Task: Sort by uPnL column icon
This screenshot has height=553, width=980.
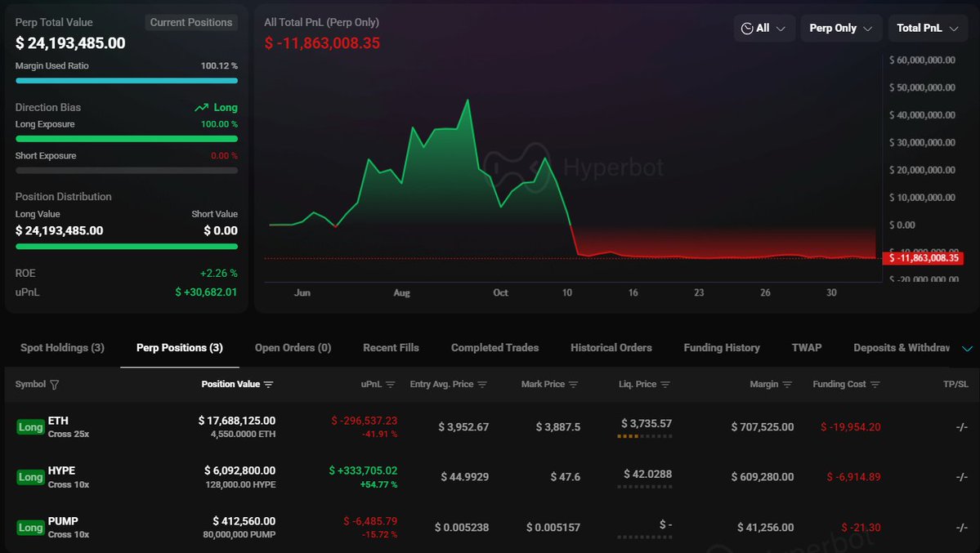Action: 391,384
